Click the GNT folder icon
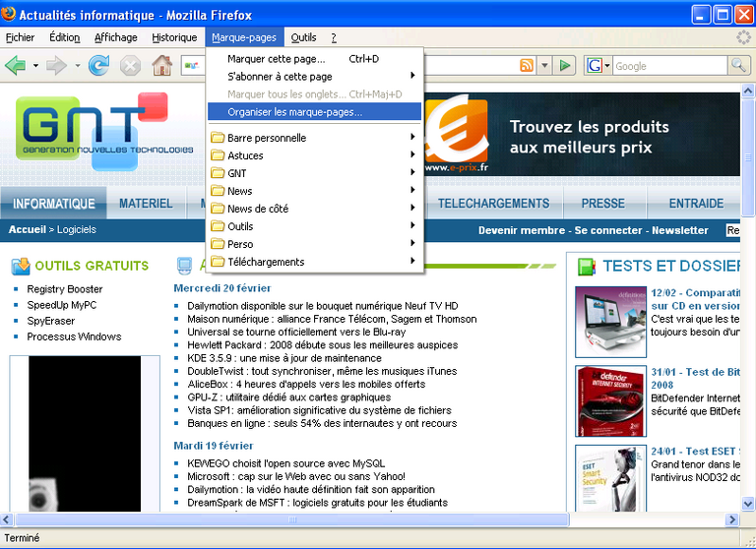Image resolution: width=756 pixels, height=549 pixels. 218,173
